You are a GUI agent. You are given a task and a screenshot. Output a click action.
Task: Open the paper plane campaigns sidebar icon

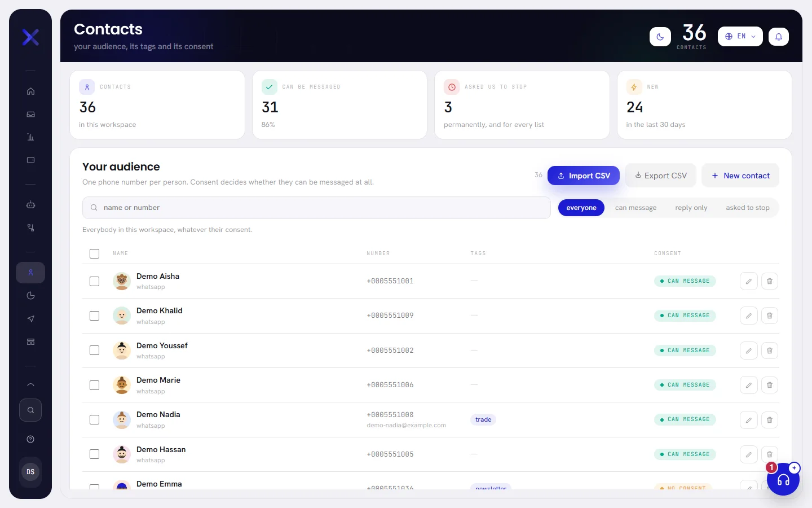pos(30,319)
